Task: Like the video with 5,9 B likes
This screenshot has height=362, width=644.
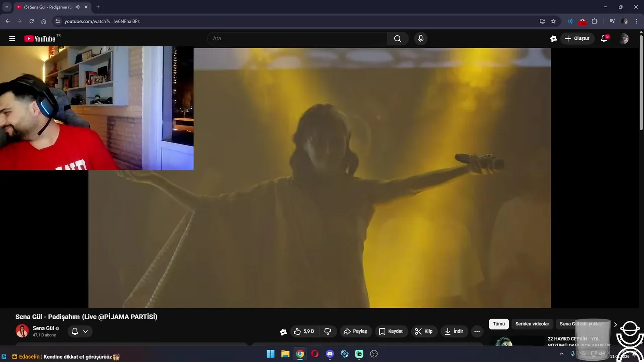Action: pos(304,331)
